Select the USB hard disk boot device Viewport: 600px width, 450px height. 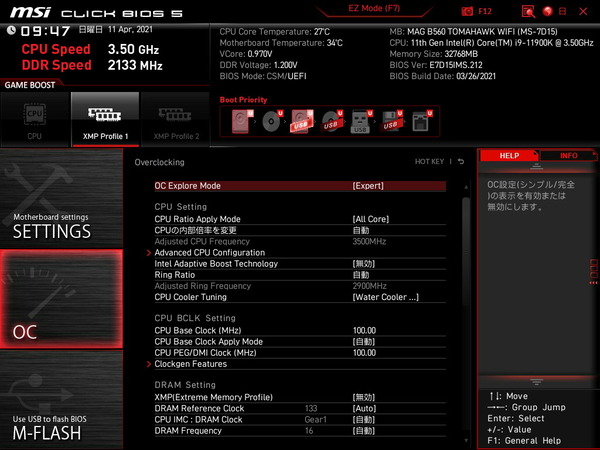point(302,121)
